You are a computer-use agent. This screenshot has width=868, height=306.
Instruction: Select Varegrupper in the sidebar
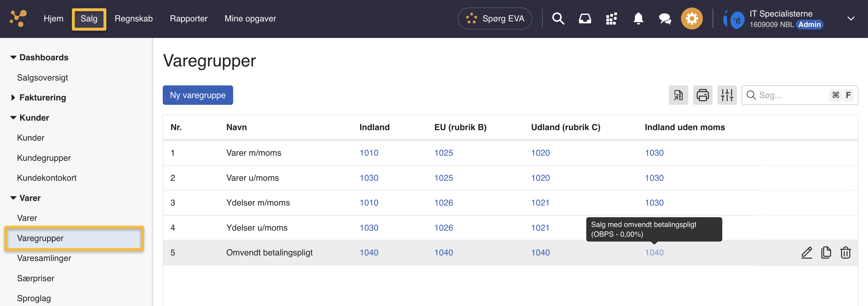coord(74,238)
